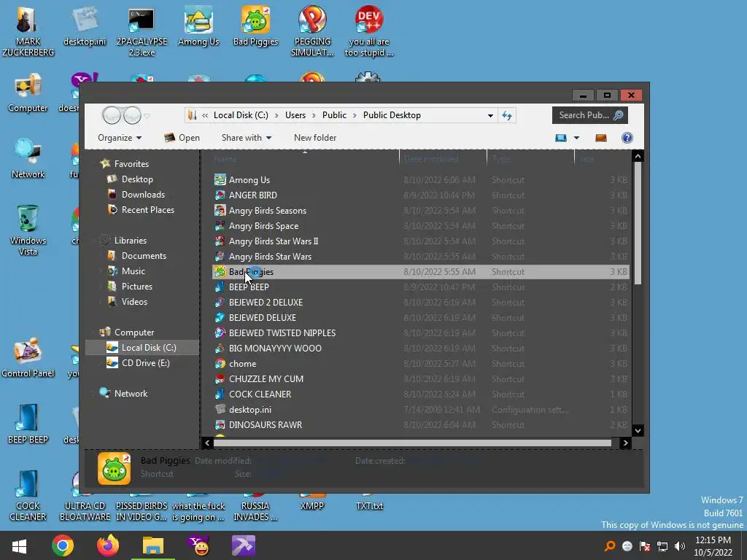Select the Dev-C++ 'you all are too stupid' icon

368,31
